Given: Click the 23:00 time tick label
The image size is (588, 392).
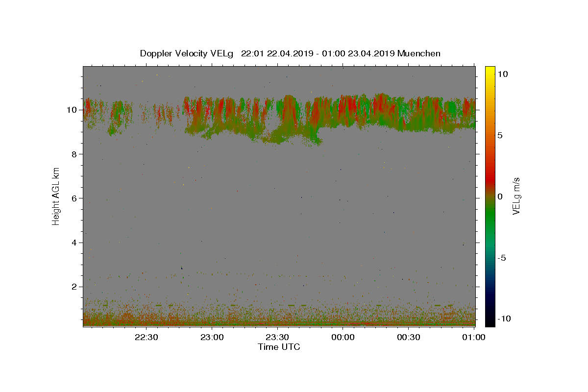Looking at the screenshot, I should tap(212, 337).
